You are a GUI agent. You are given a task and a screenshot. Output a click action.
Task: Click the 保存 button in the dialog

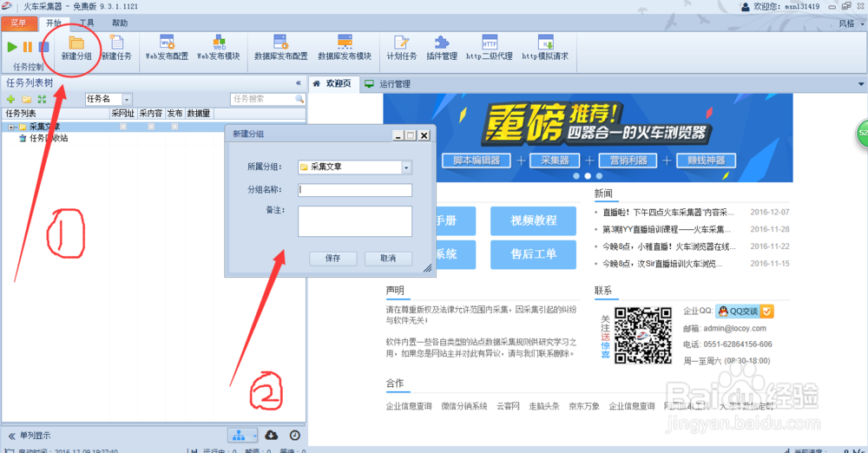tap(332, 258)
